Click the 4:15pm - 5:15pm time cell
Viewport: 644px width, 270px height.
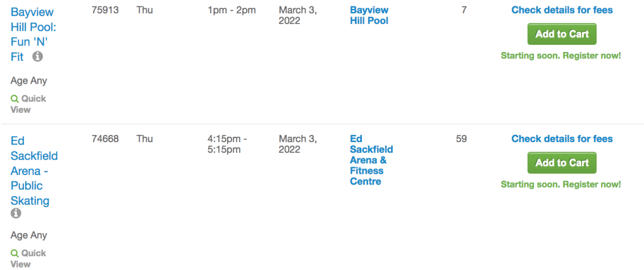point(227,144)
